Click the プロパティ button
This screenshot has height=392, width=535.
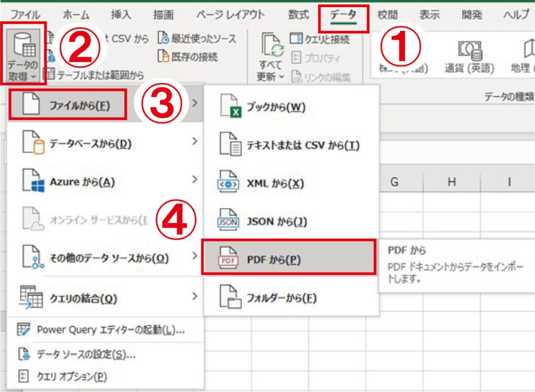[316, 58]
